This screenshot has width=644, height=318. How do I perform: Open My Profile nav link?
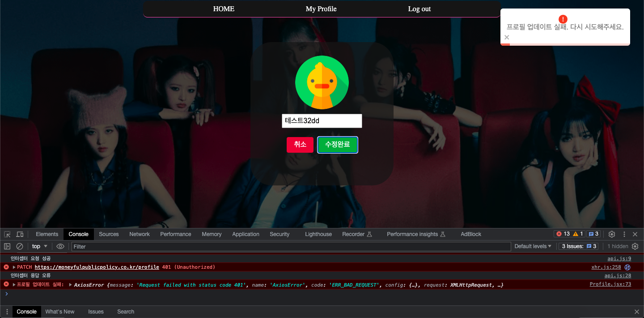point(321,9)
